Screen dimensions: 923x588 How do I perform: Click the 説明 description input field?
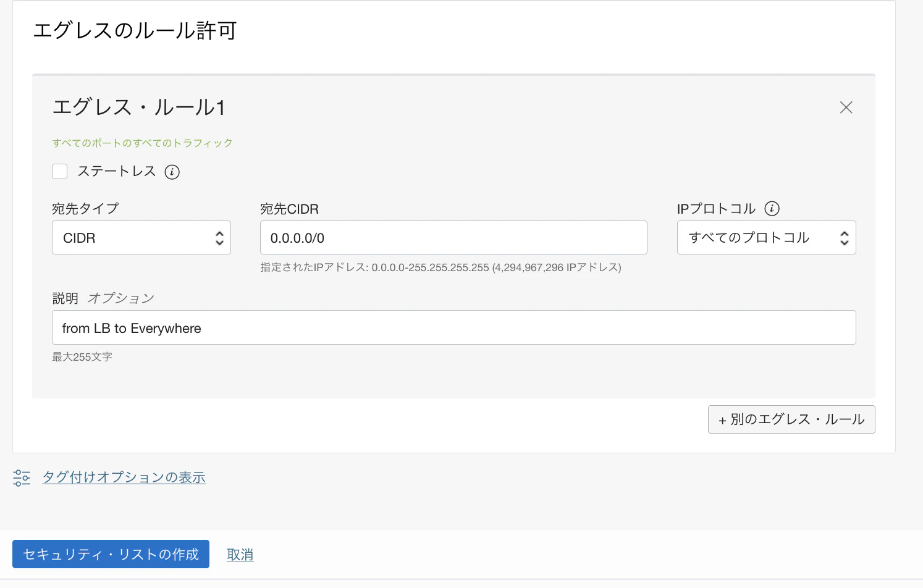[x=454, y=327]
